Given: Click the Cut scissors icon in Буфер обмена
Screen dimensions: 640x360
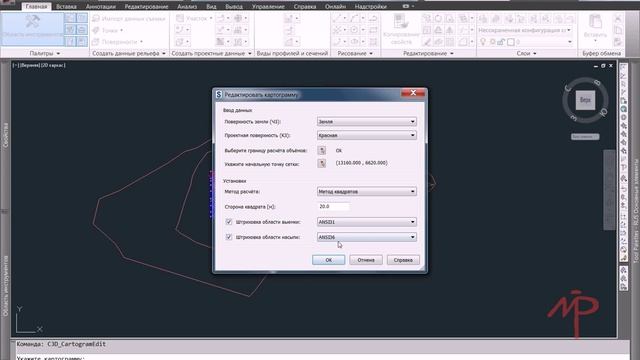Looking at the screenshot, I should 618,18.
